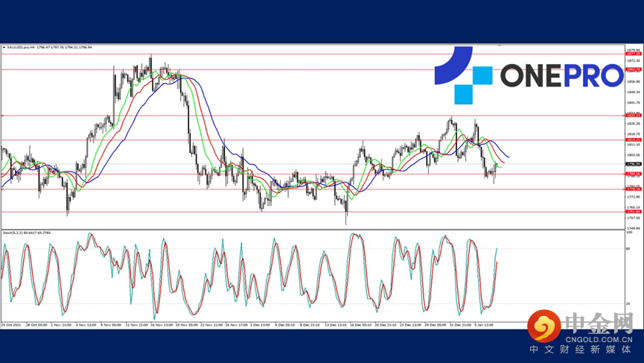The height and width of the screenshot is (363, 644).
Task: Click the 1803.50 price axis label
Action: 634,155
